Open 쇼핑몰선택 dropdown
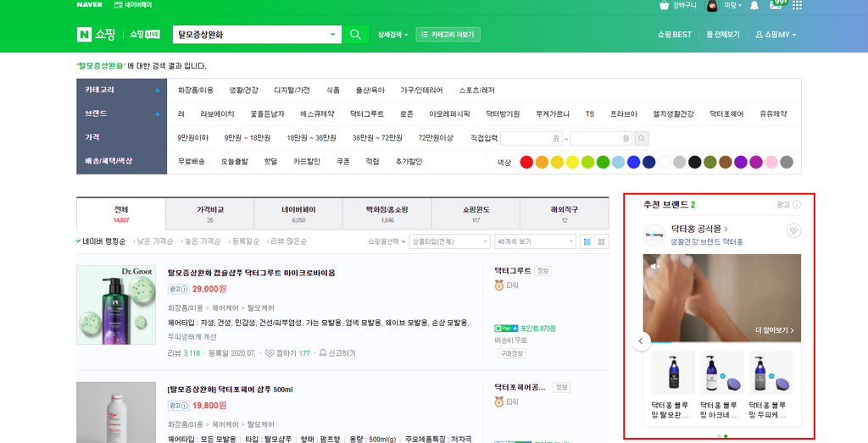Screen dimensions: 868x443 click(387, 241)
